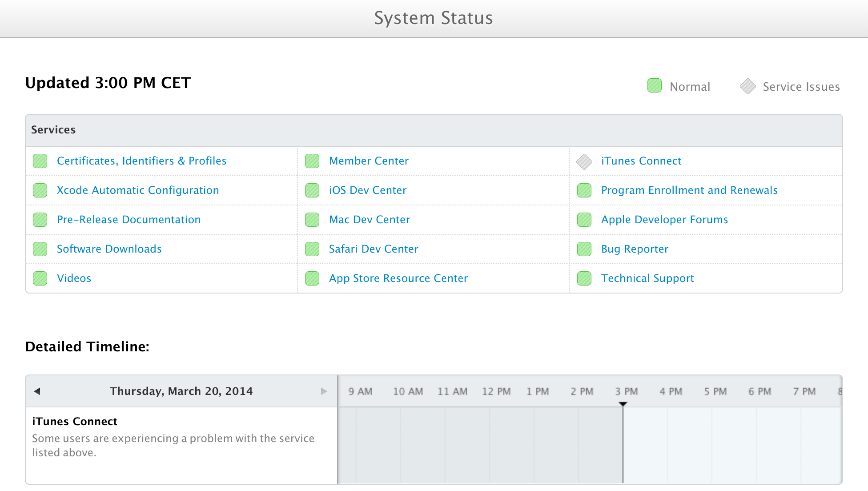Open the Bug Reporter link
Image resolution: width=868 pixels, height=491 pixels.
pos(635,249)
